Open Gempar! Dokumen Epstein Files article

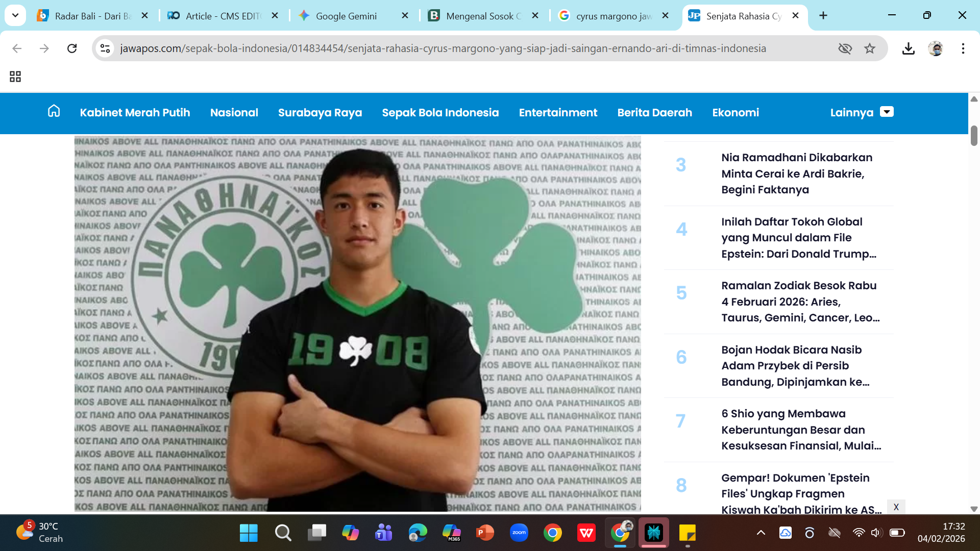tap(801, 493)
